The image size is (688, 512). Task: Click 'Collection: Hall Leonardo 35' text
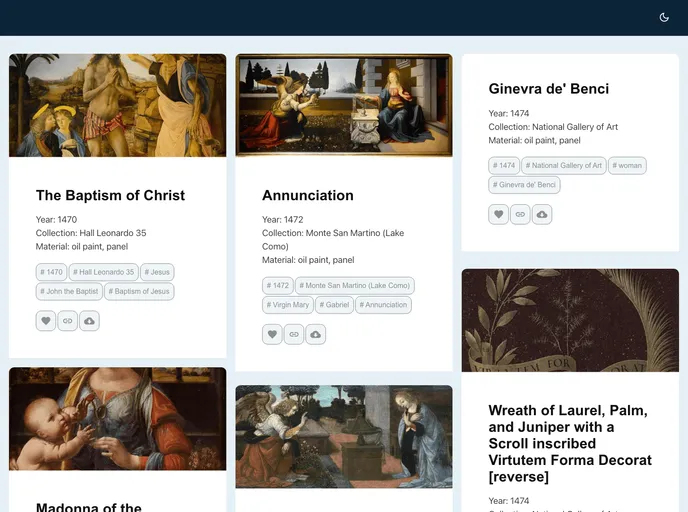pyautogui.click(x=91, y=233)
